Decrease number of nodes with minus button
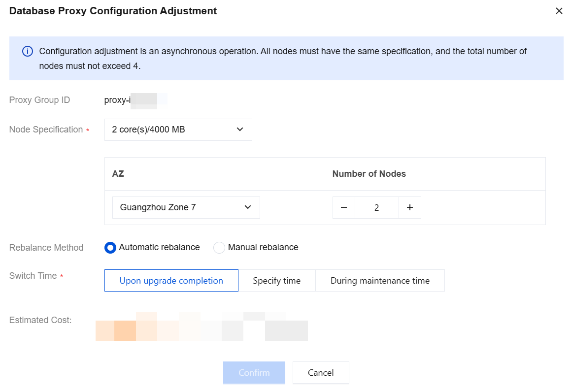572x392 pixels. 343,207
